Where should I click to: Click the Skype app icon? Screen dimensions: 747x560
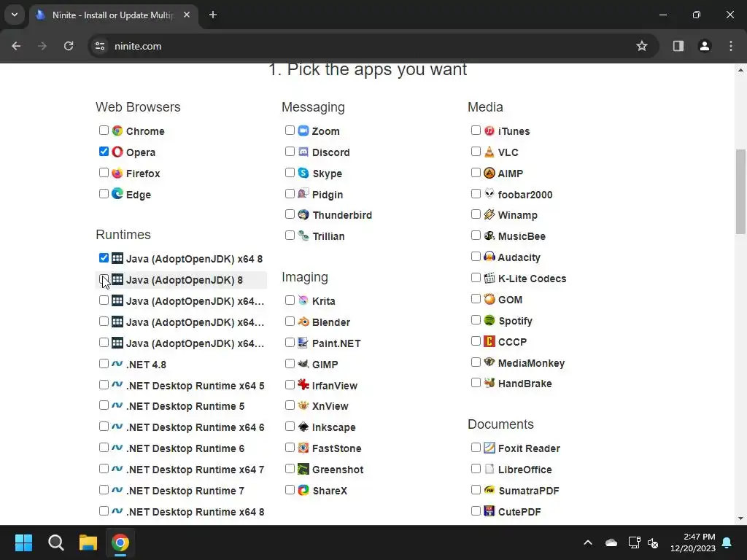click(x=303, y=173)
